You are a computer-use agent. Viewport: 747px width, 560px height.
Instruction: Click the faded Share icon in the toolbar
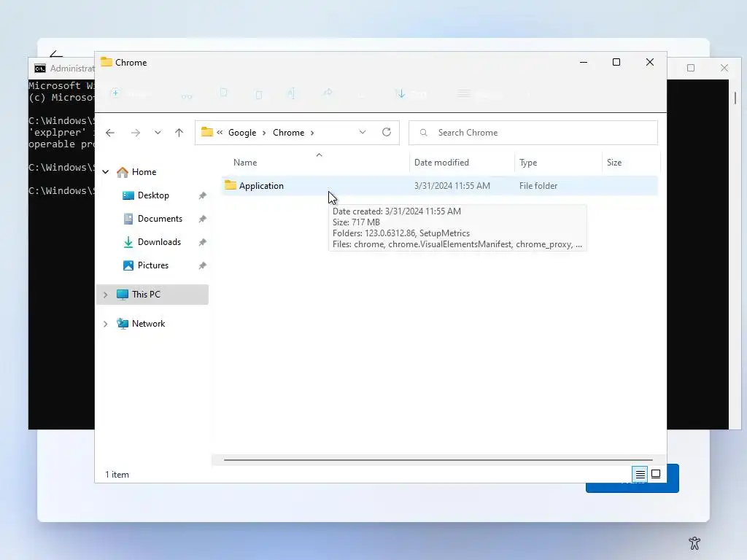(328, 93)
